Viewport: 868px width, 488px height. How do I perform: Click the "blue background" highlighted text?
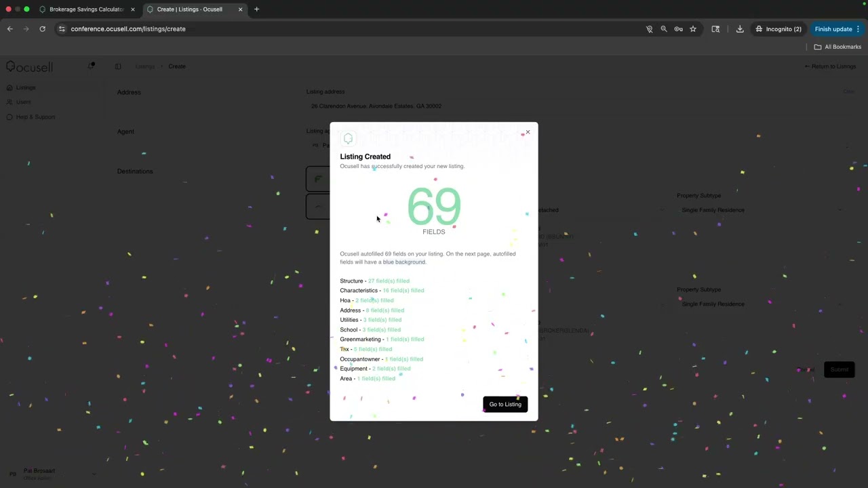[404, 262]
